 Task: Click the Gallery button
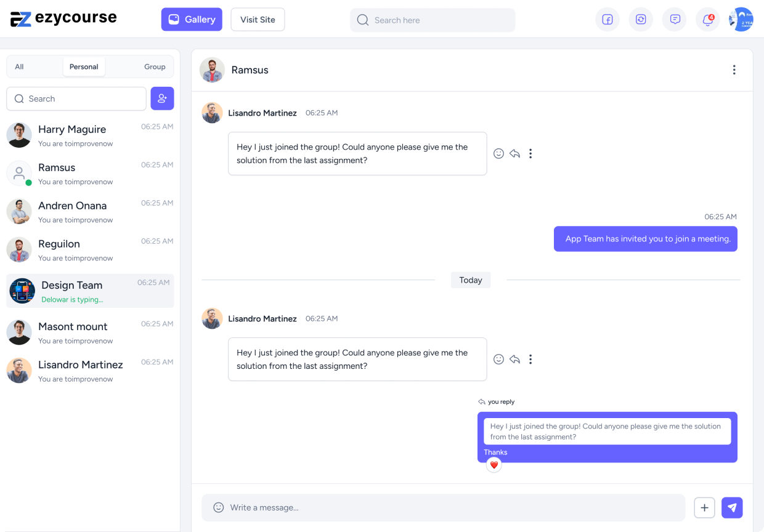tap(192, 20)
